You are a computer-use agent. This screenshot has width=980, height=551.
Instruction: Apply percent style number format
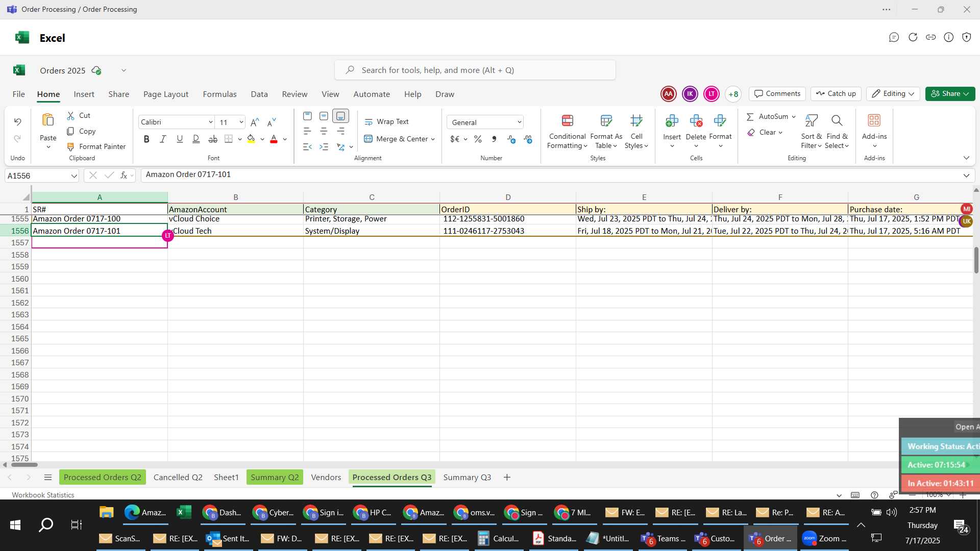pyautogui.click(x=478, y=139)
